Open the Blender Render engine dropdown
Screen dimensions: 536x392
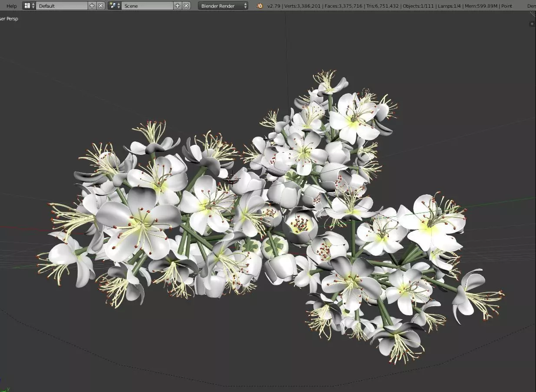(223, 6)
